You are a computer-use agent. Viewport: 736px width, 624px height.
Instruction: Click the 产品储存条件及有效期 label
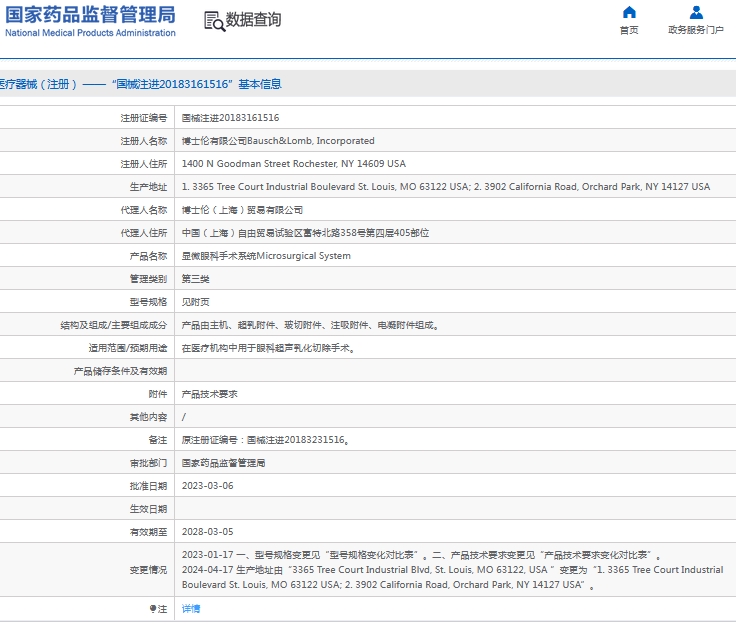[x=120, y=371]
